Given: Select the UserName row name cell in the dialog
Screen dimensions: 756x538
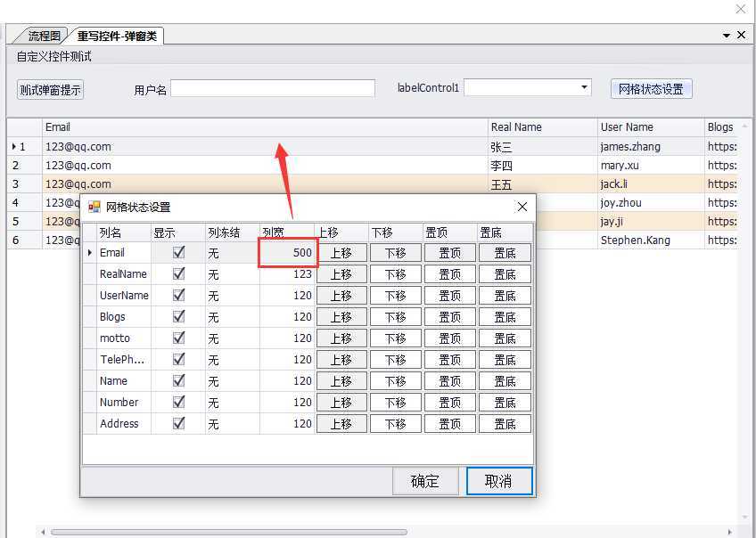Looking at the screenshot, I should click(124, 295).
